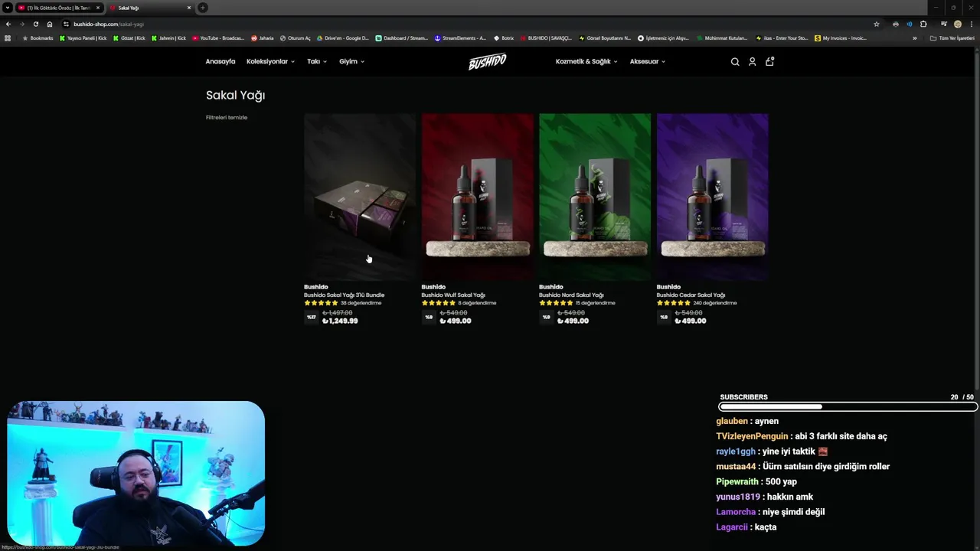The image size is (980, 551).
Task: Bookmark this page with star icon
Action: (x=877, y=24)
